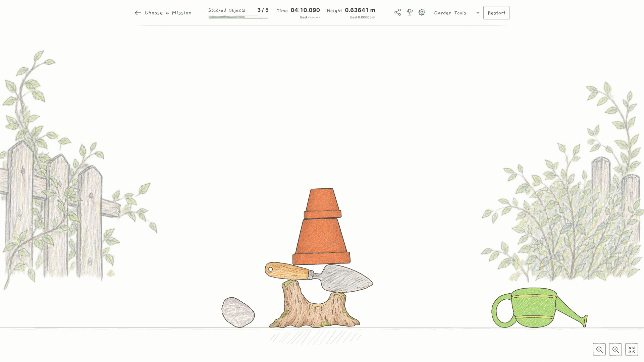Click the share icon
Screen dimensions: 644x362
(397, 12)
